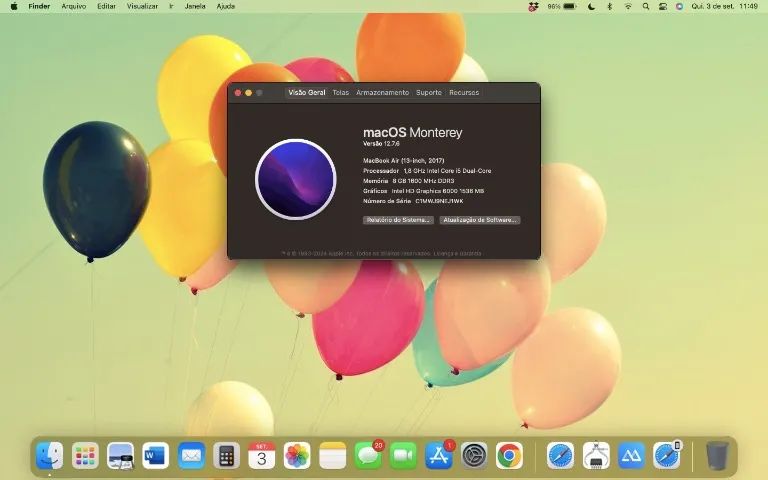
Task: Open the Ajuda menu
Action: click(226, 6)
